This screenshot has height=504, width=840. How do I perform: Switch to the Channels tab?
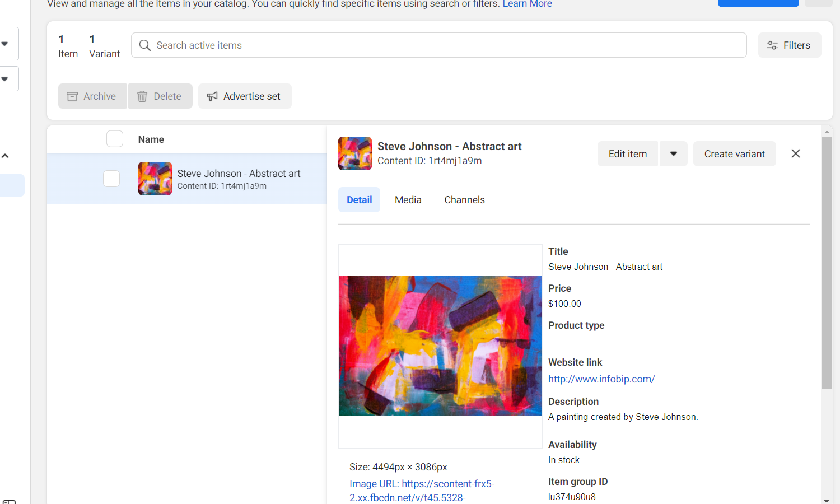[x=464, y=200]
